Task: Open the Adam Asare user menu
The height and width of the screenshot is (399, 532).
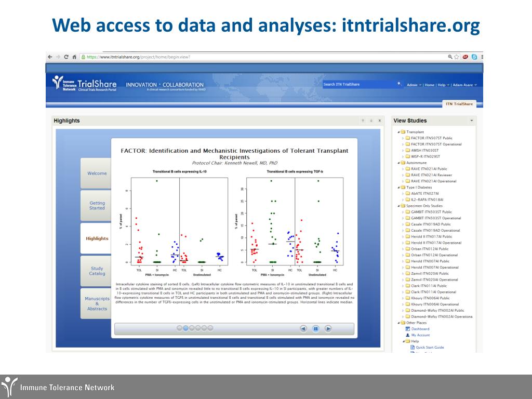Action: coord(465,85)
